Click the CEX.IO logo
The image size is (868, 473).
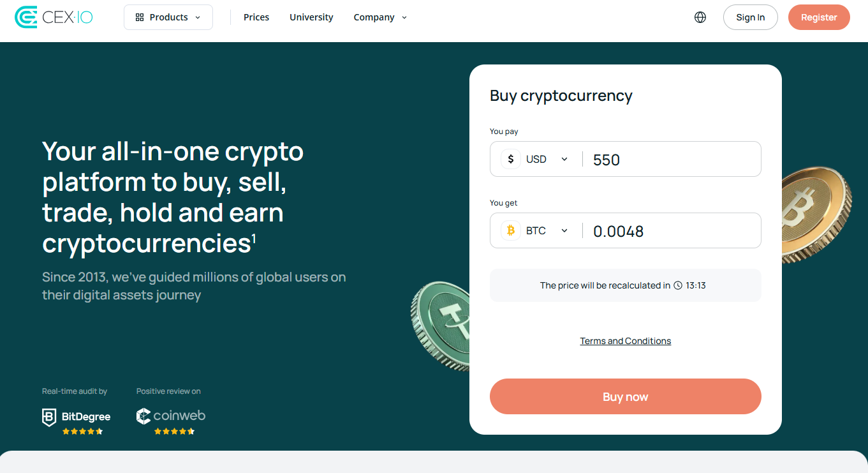click(54, 16)
